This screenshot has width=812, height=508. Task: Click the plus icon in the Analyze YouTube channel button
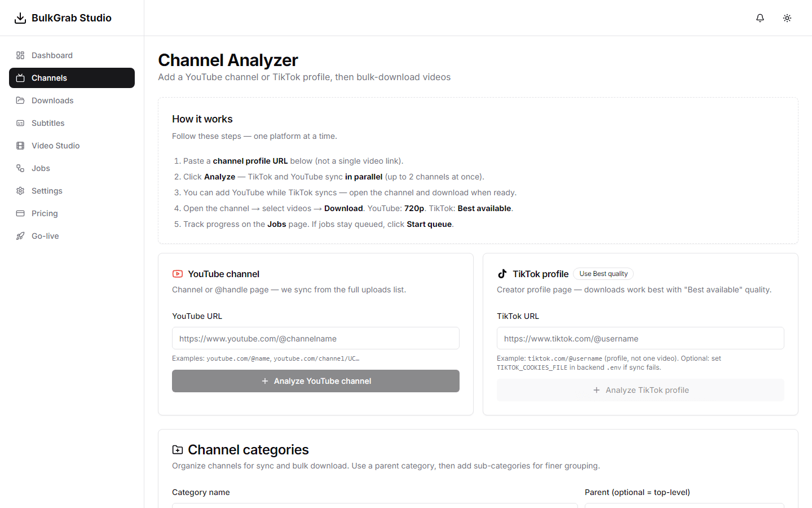click(x=265, y=381)
